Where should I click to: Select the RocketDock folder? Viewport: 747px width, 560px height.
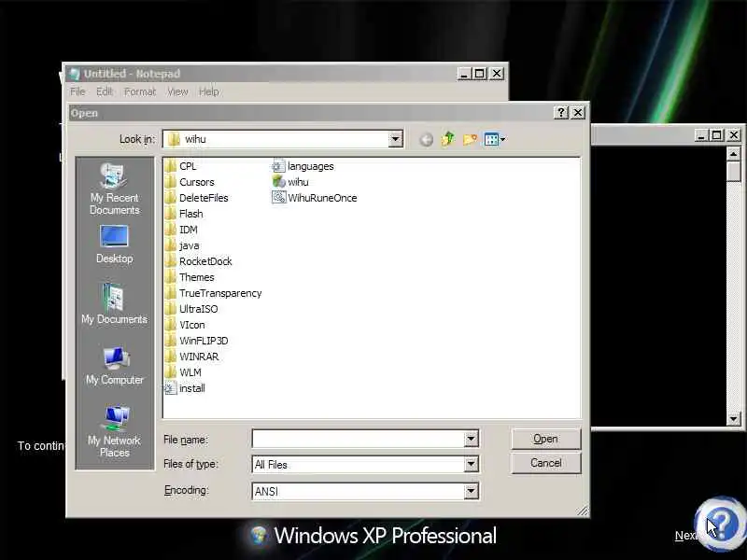(198, 261)
